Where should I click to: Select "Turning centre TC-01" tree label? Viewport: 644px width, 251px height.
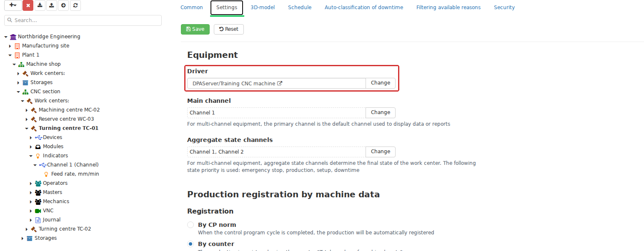(x=69, y=128)
